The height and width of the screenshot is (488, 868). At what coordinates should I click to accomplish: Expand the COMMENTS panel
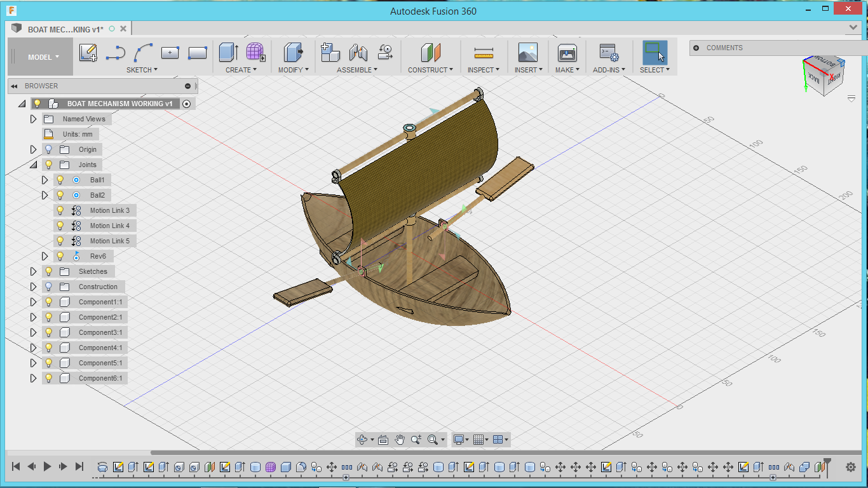[696, 48]
